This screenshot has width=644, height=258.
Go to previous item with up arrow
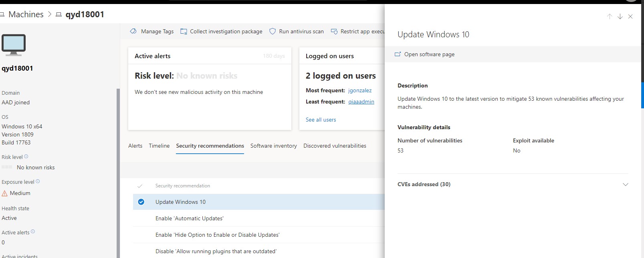click(x=610, y=16)
